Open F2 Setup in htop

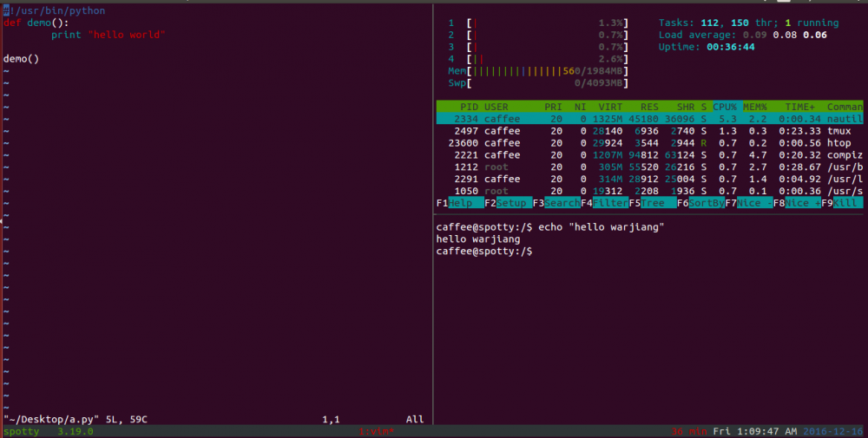[x=508, y=203]
